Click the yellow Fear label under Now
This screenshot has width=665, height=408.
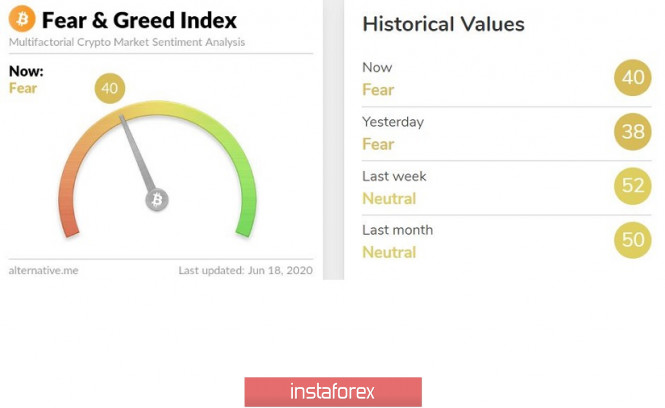[23, 88]
